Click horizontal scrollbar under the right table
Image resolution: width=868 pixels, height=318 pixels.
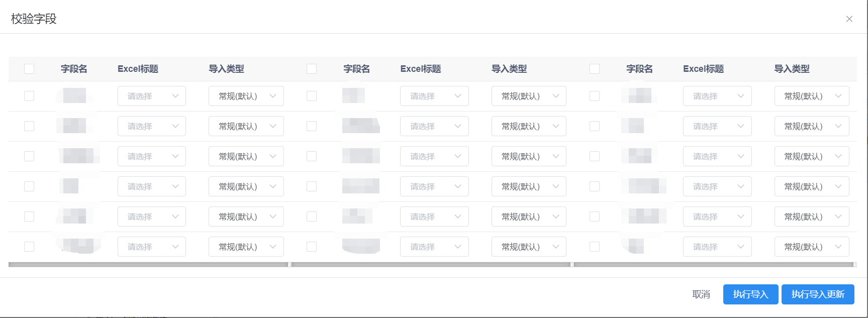(x=713, y=264)
